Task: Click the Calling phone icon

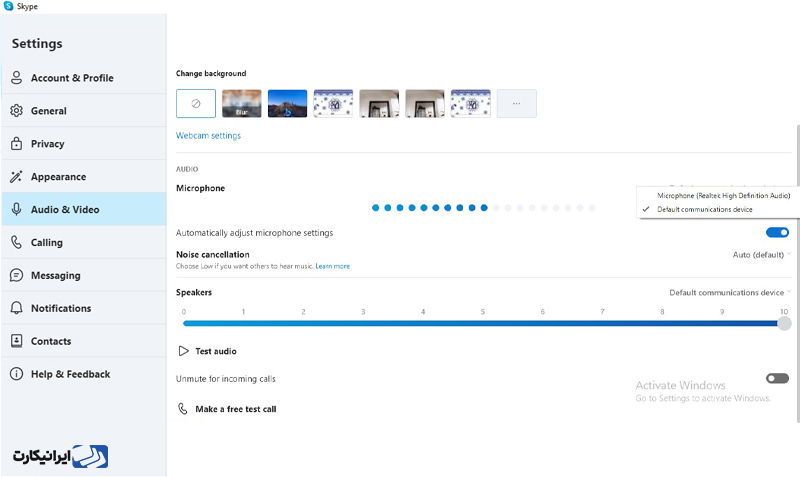Action: (x=16, y=242)
